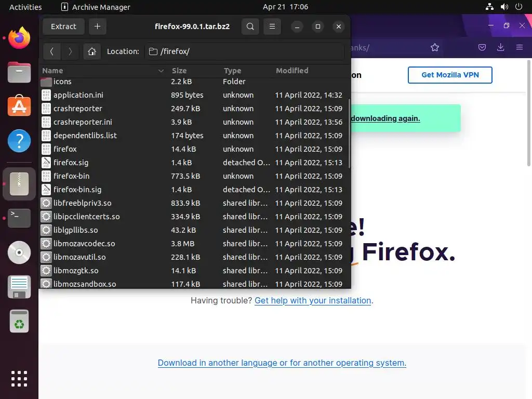Screen dimensions: 532x399
Task: Select libmozgtk.so file
Action: [194, 270]
